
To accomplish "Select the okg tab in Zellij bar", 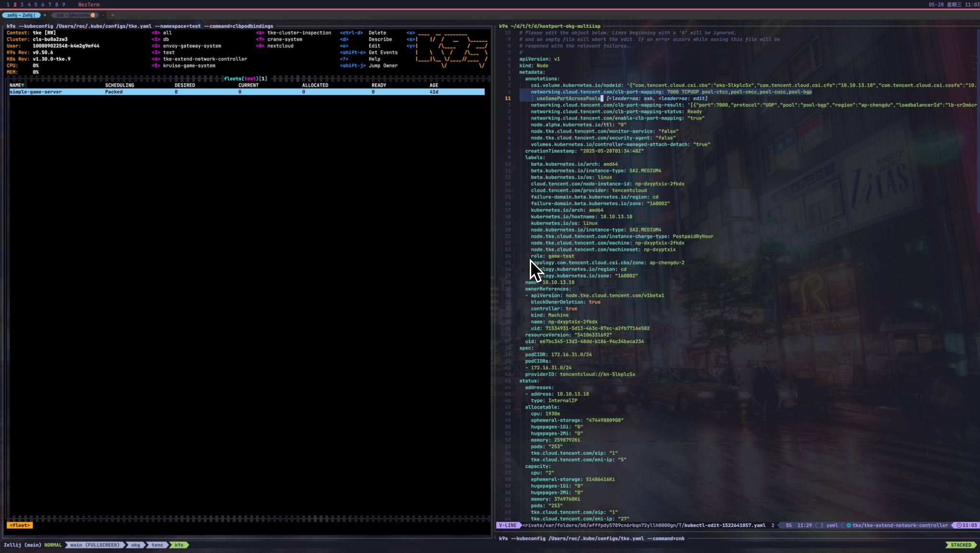I will [x=136, y=545].
